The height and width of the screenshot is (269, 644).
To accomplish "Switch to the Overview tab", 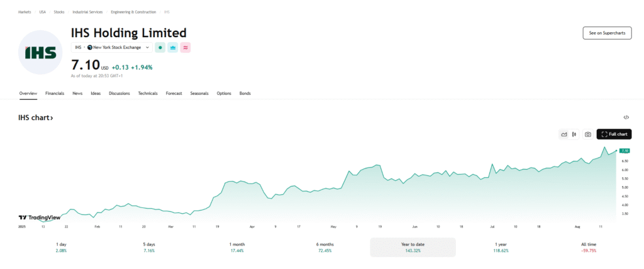I will [x=28, y=93].
